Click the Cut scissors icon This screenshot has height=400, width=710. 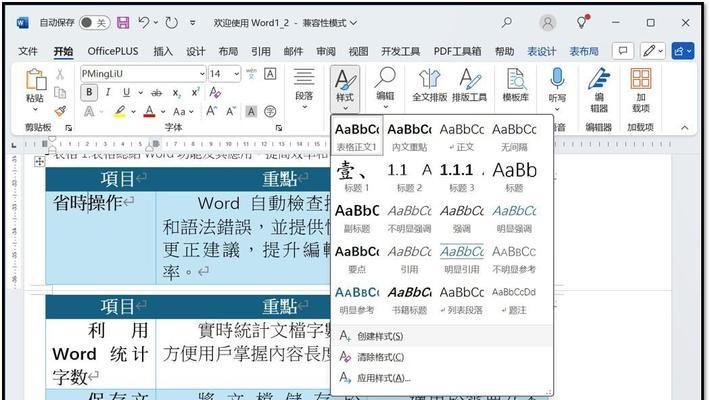click(x=60, y=74)
